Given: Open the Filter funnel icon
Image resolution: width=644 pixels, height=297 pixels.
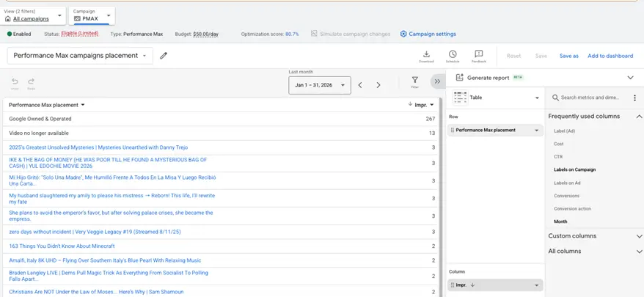Looking at the screenshot, I should [415, 80].
